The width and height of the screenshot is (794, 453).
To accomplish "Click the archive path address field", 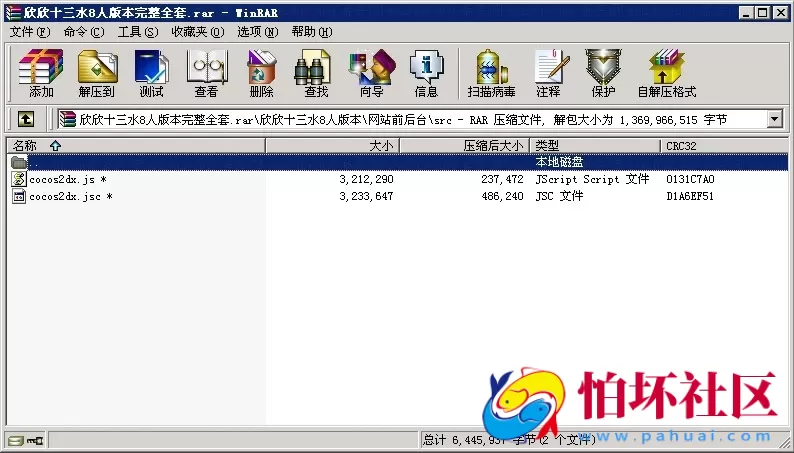I will [x=411, y=120].
